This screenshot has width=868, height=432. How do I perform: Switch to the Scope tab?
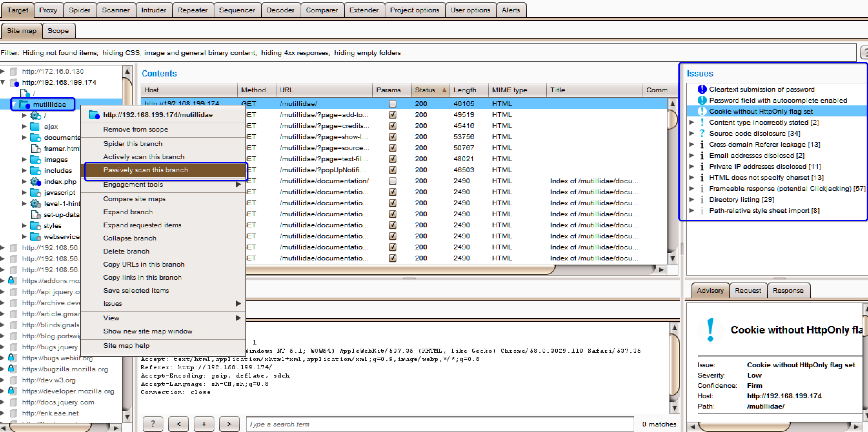[x=58, y=31]
